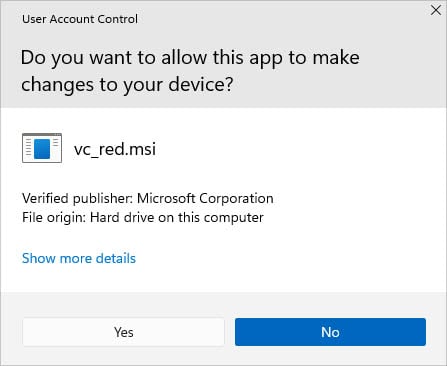Click 'File origin: Hard drive on this computer'
The image size is (447, 366).
(x=143, y=218)
